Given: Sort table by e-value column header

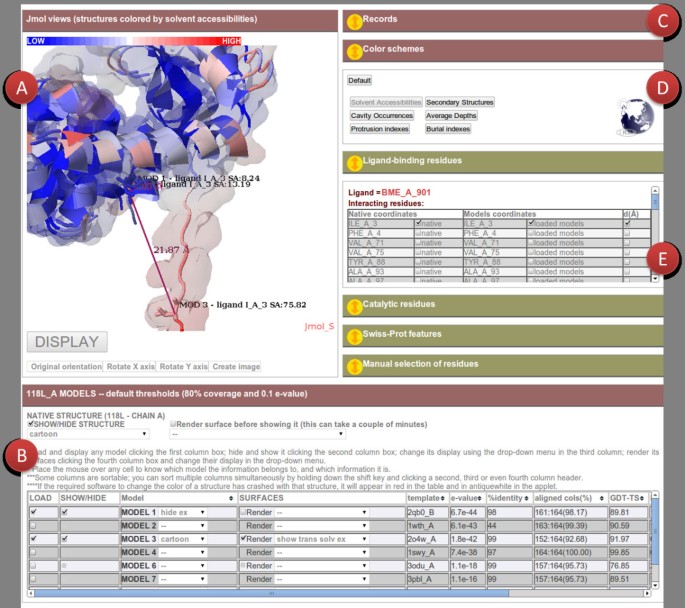Looking at the screenshot, I should point(463,497).
